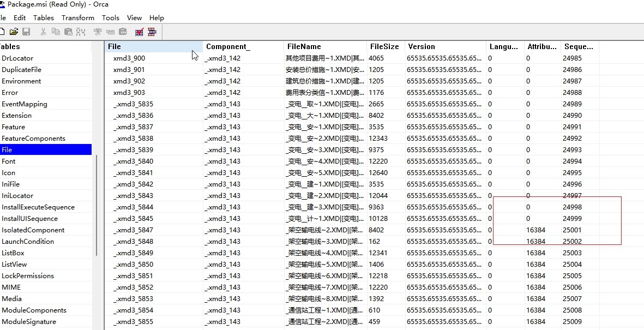
Task: Click the Version column header
Action: coord(422,46)
